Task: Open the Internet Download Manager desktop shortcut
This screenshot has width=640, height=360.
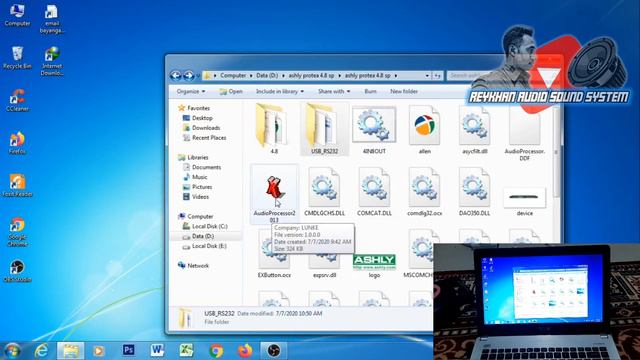Action: 52,61
